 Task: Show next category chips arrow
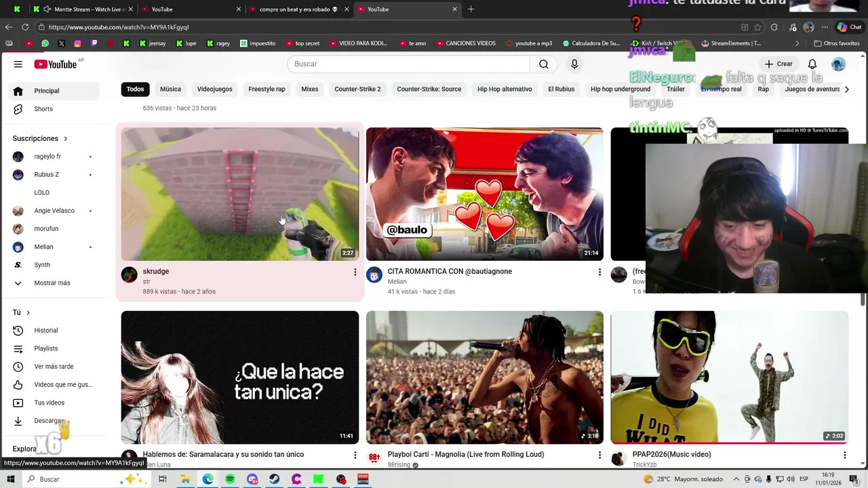tap(846, 89)
